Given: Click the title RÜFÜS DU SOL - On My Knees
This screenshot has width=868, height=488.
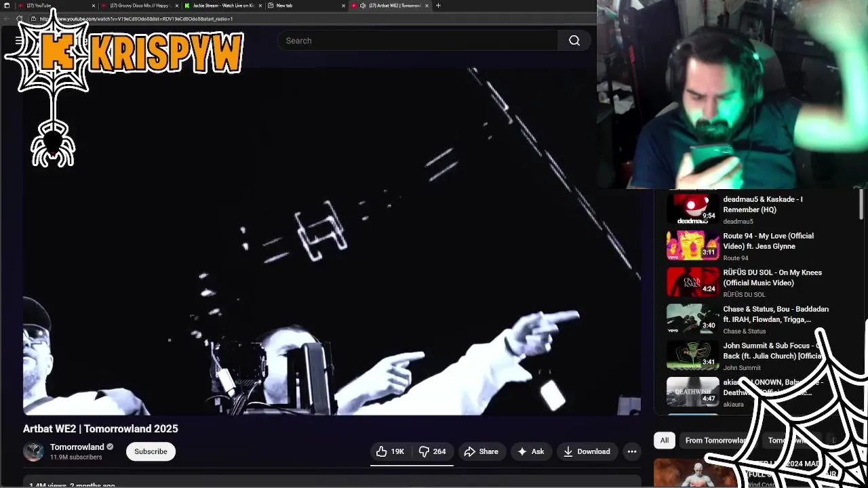Looking at the screenshot, I should (x=772, y=278).
